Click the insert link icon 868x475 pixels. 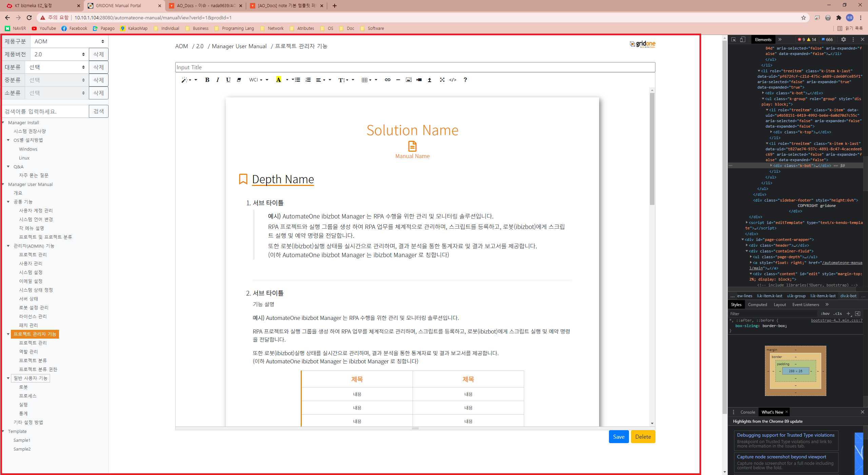click(x=387, y=80)
